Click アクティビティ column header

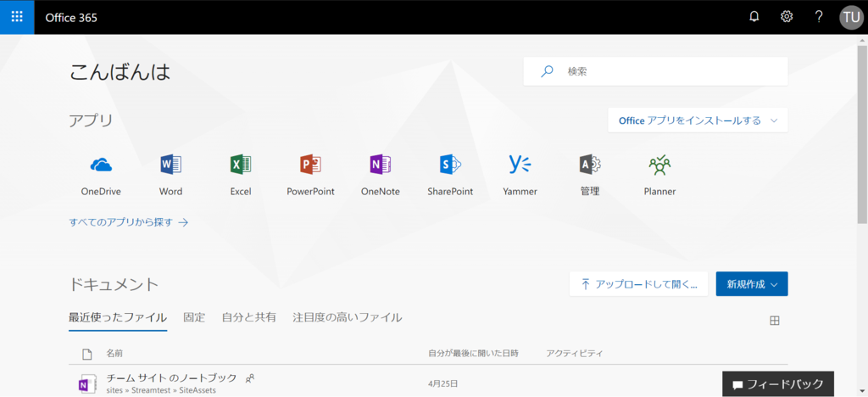pos(574,353)
